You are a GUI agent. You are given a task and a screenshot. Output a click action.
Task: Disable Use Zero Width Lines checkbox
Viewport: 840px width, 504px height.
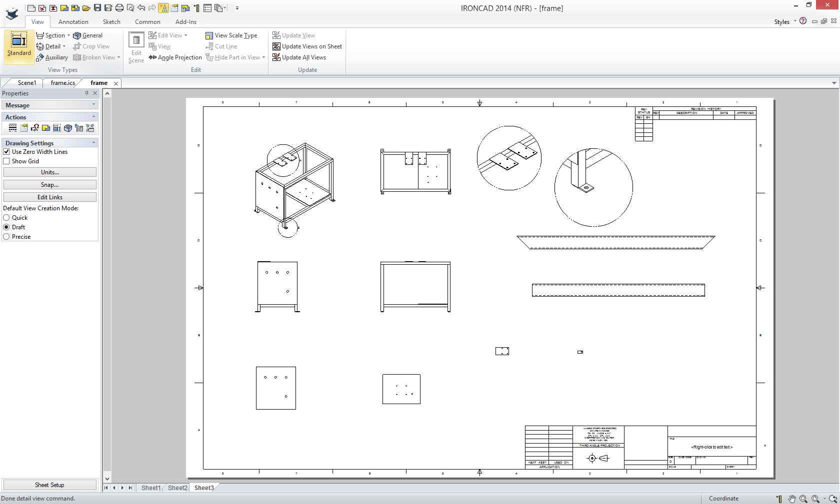coord(6,152)
